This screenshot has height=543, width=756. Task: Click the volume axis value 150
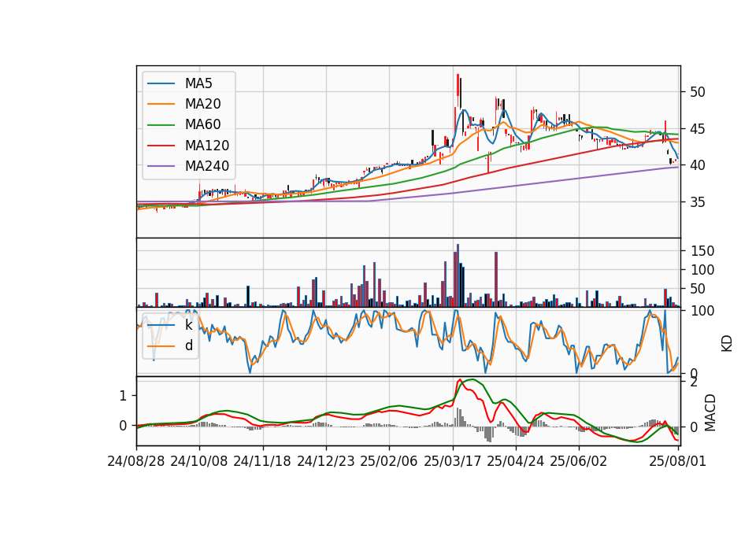(x=702, y=251)
